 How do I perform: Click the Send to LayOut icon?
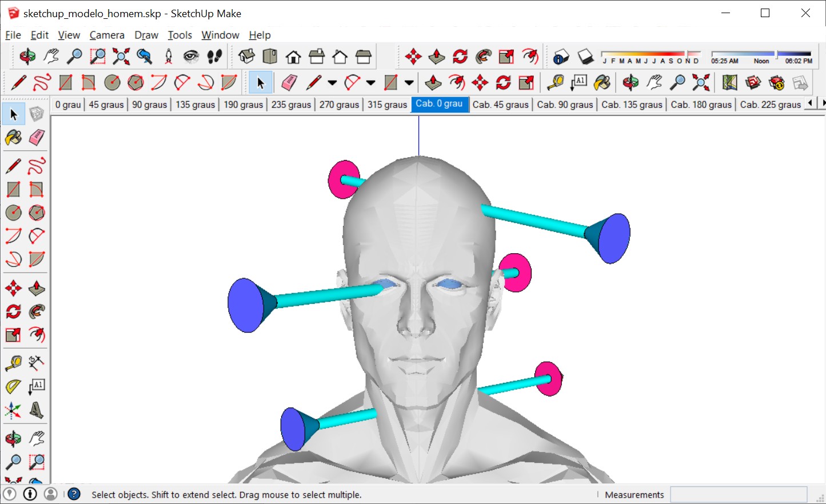coord(800,83)
